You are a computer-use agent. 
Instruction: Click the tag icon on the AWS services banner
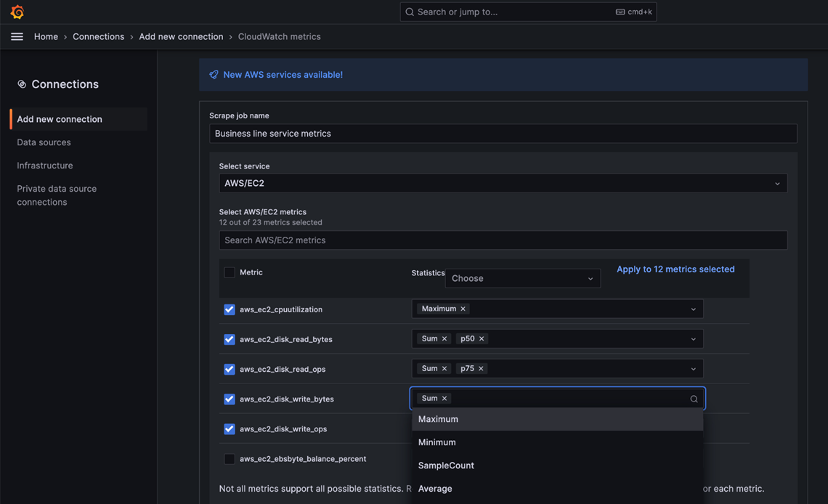point(213,74)
